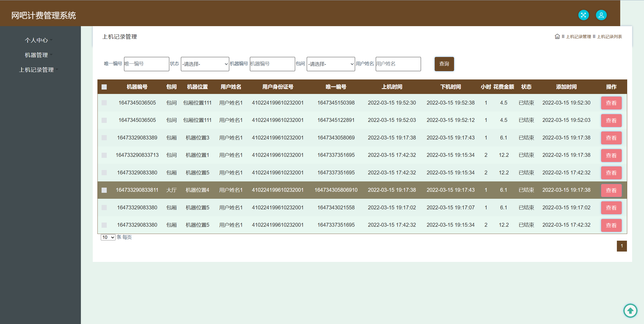Open the rows-per-page dropdown showing 10
This screenshot has height=324, width=644.
click(x=108, y=237)
